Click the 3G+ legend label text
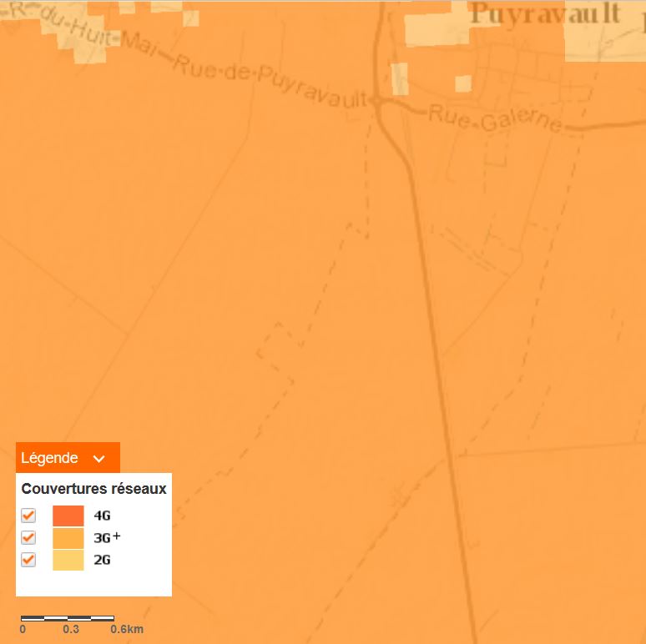Viewport: 646px width, 644px height. tap(106, 537)
